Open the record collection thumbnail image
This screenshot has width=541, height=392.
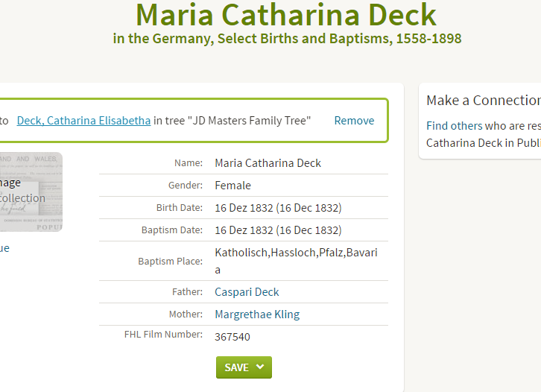pos(31,192)
